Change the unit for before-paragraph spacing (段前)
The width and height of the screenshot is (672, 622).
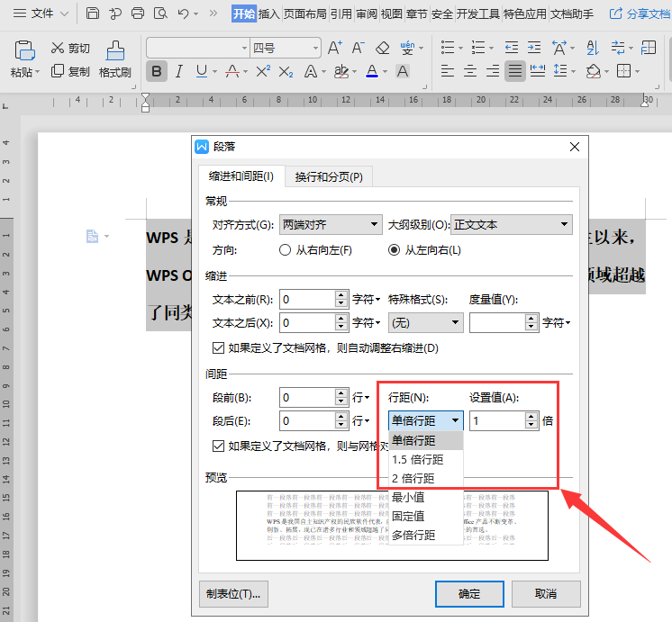click(361, 398)
